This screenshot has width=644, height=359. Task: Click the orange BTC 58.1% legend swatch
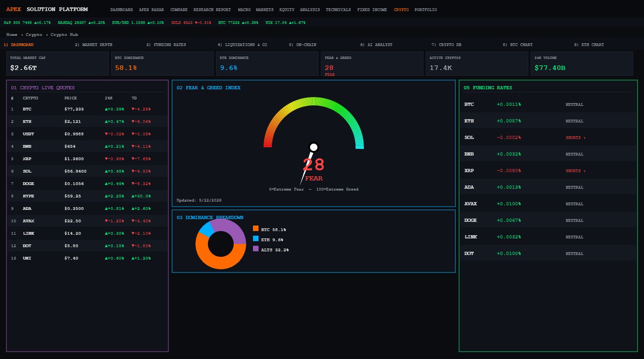(256, 228)
